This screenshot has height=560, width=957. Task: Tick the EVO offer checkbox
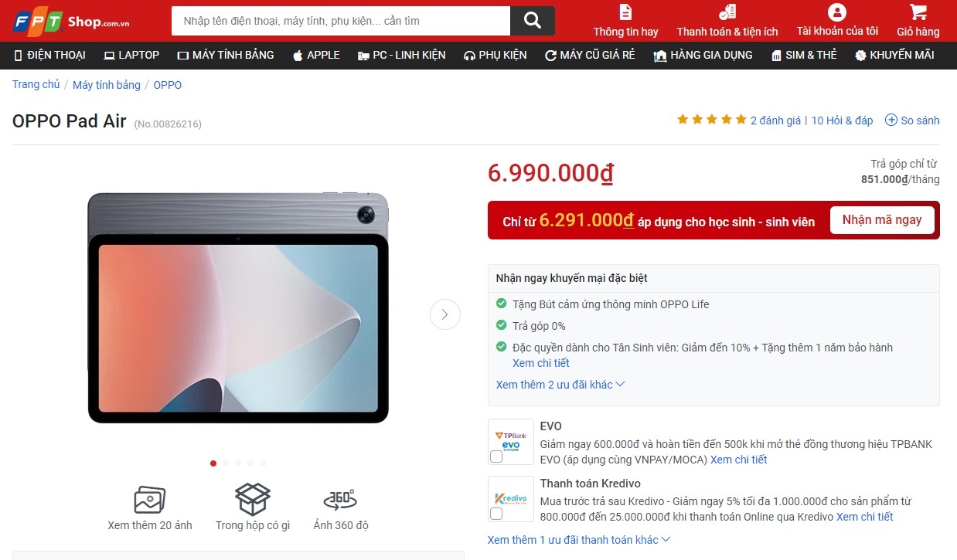[x=496, y=456]
